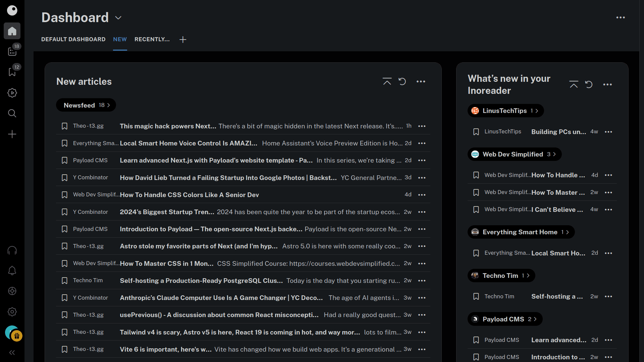Open settings gear in the sidebar
Viewport: 644px width, 362px height.
pos(12,312)
